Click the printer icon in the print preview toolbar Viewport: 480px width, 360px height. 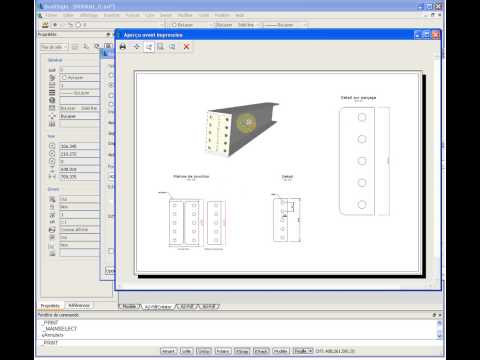pyautogui.click(x=123, y=47)
